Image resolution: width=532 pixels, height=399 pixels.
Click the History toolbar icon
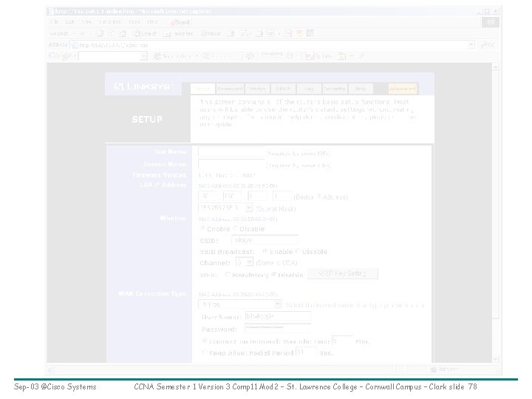point(231,33)
